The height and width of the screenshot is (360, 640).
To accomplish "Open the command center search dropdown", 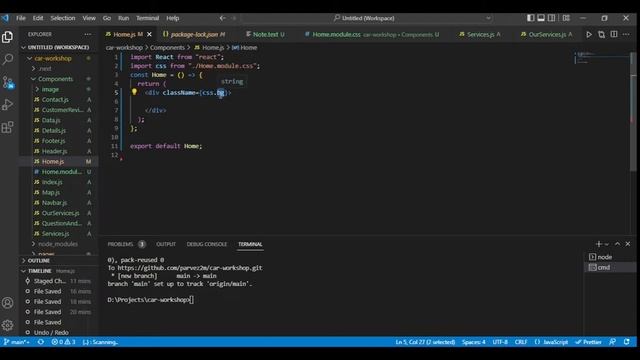I will coord(488,18).
